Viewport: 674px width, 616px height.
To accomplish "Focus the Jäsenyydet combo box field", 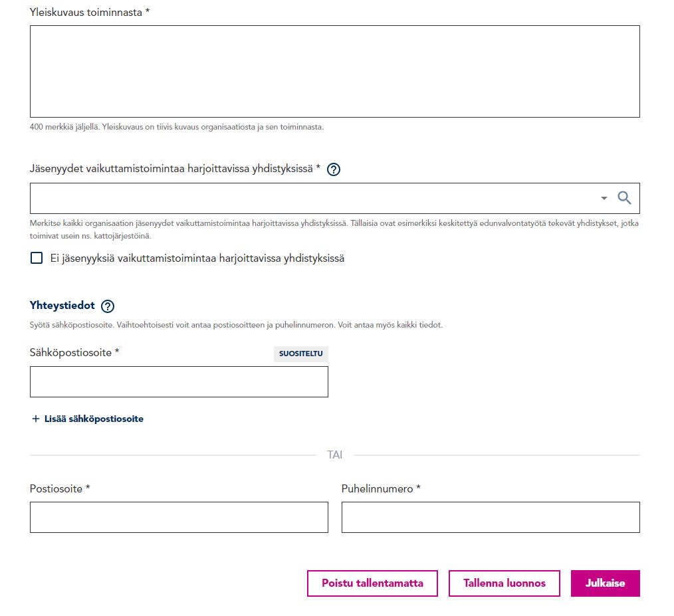I will point(335,198).
